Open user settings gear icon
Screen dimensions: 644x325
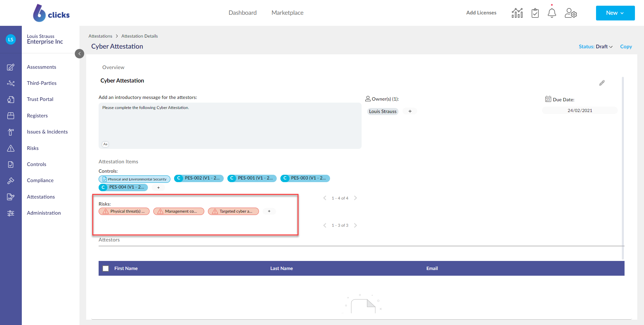(571, 13)
